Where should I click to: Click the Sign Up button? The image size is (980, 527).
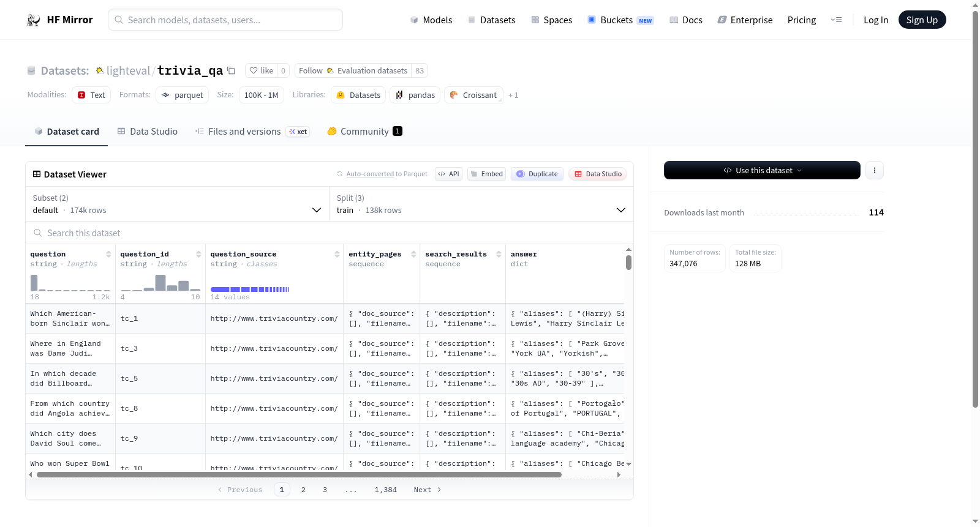coord(922,20)
